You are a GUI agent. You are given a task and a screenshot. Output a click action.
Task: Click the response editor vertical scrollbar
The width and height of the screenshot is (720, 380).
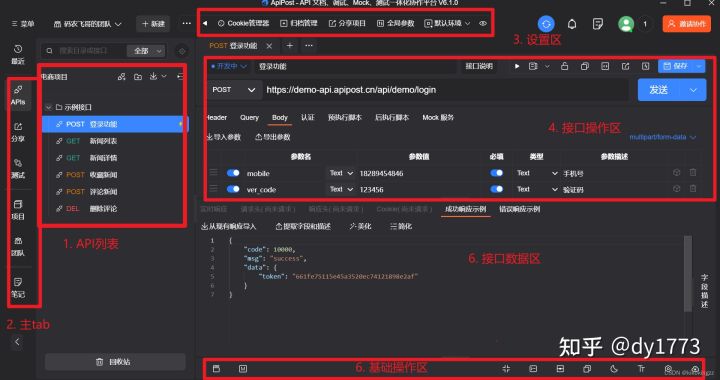point(687,274)
